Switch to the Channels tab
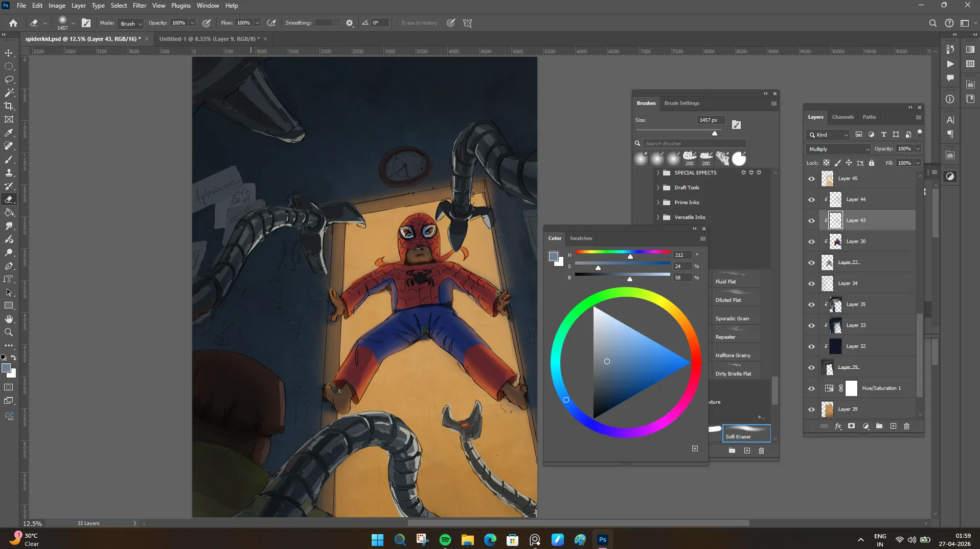This screenshot has width=980, height=549. pos(842,117)
